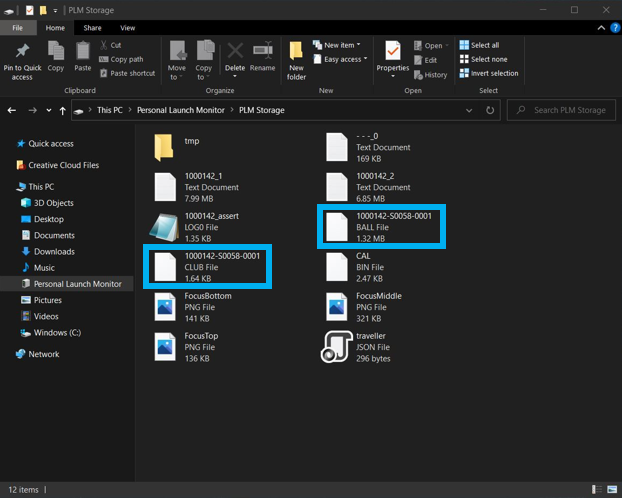Click the Open command in ribbon
The image size is (622, 498).
tap(430, 46)
